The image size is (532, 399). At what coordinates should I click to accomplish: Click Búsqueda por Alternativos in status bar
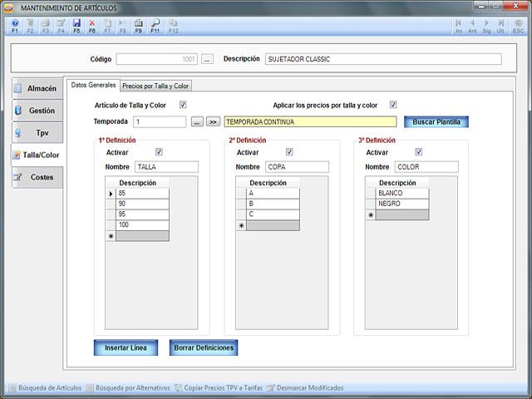(128, 388)
